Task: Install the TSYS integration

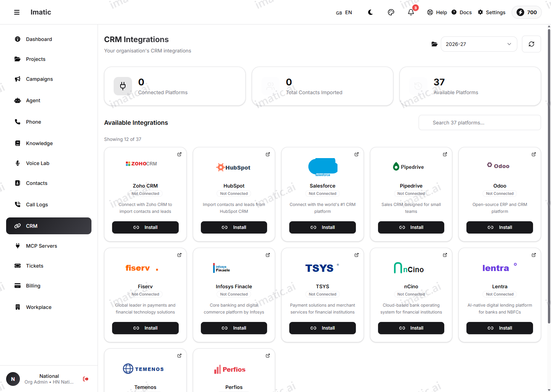Action: (323, 328)
